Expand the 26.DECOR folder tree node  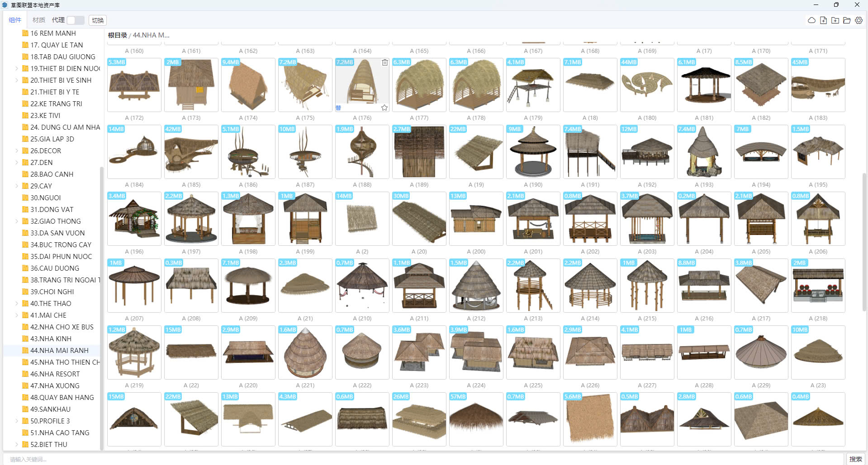17,151
